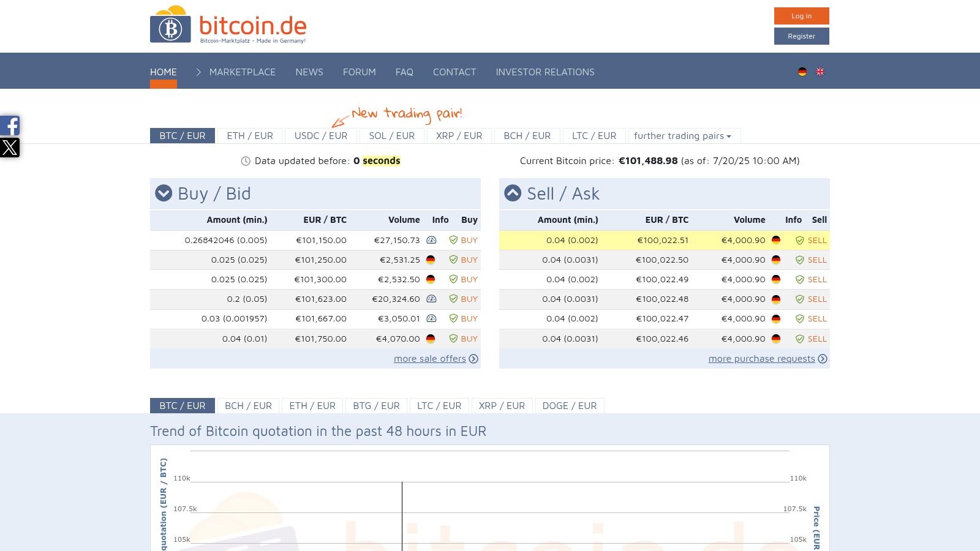The image size is (980, 551).
Task: Switch chart to XRP / EUR tab
Action: click(502, 406)
